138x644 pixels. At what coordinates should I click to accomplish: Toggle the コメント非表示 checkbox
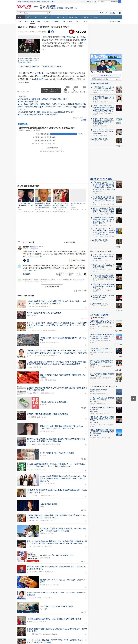(x=75, y=291)
